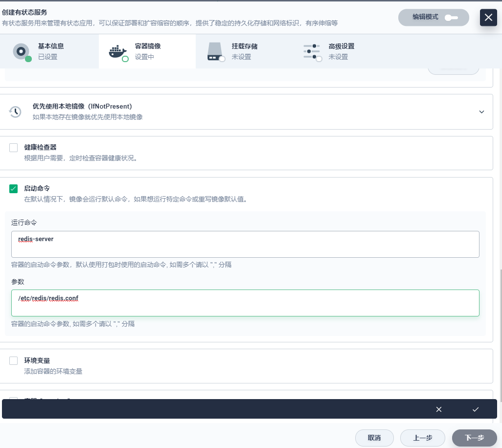The height and width of the screenshot is (448, 502).
Task: Click the 上一步 previous step button
Action: coord(423,438)
